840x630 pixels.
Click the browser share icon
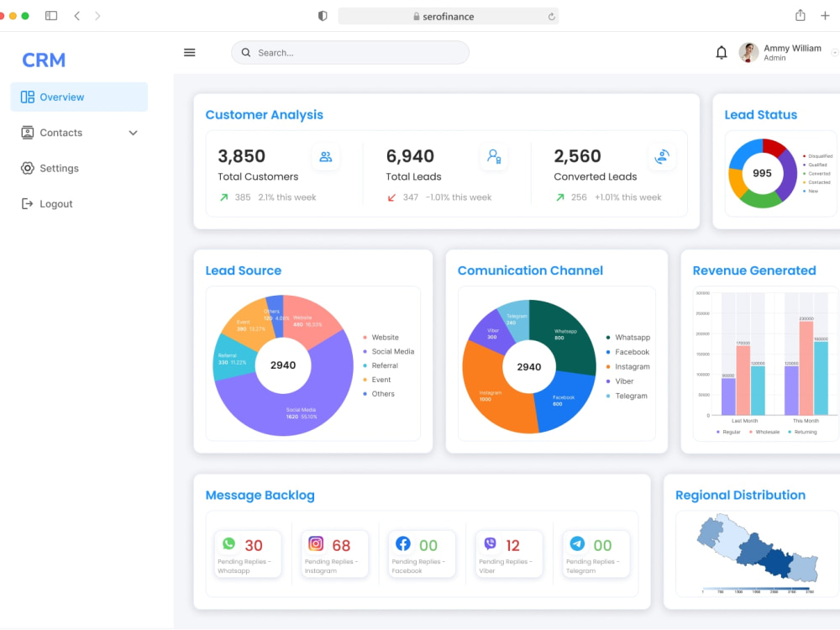click(801, 15)
